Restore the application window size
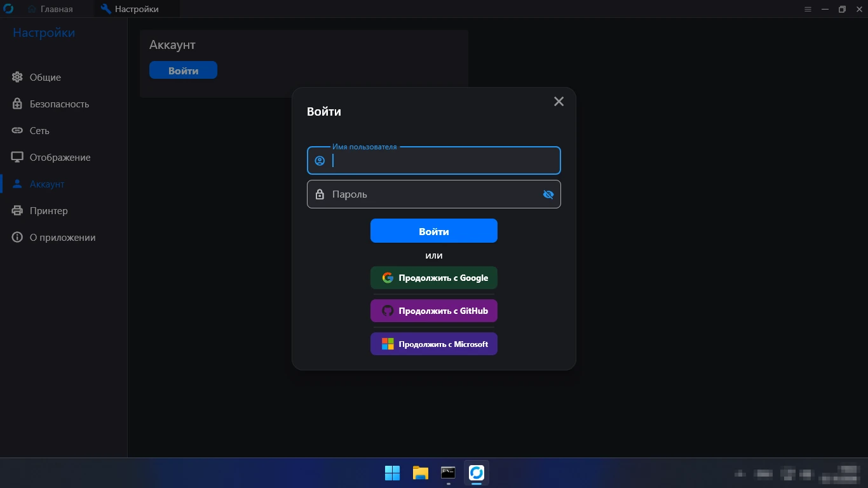The width and height of the screenshot is (868, 488). tap(842, 9)
